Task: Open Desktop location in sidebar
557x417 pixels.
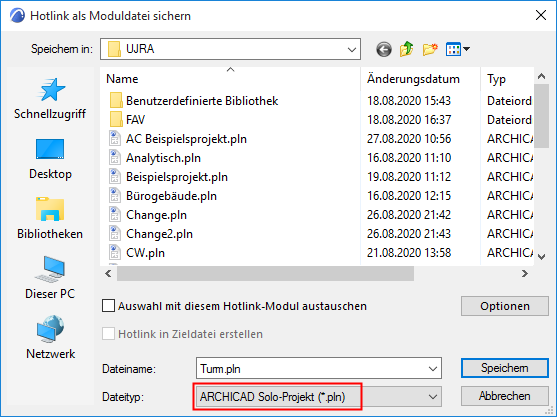Action: click(50, 159)
